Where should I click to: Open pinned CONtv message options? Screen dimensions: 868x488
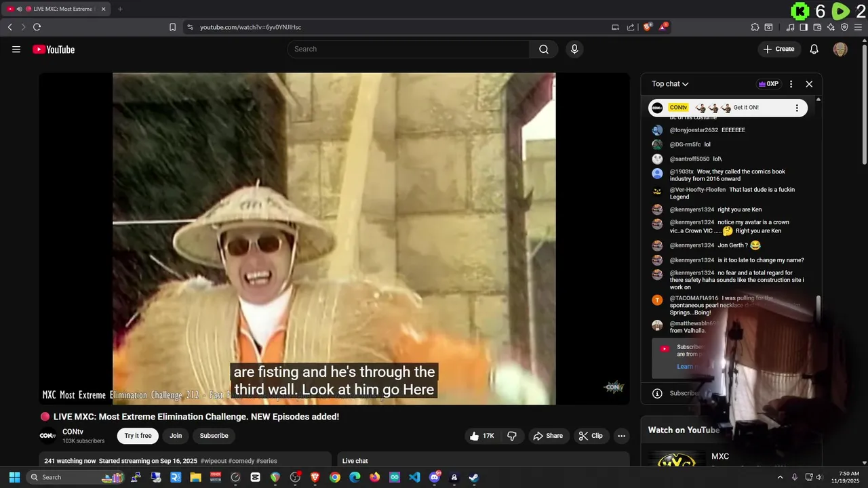[797, 108]
